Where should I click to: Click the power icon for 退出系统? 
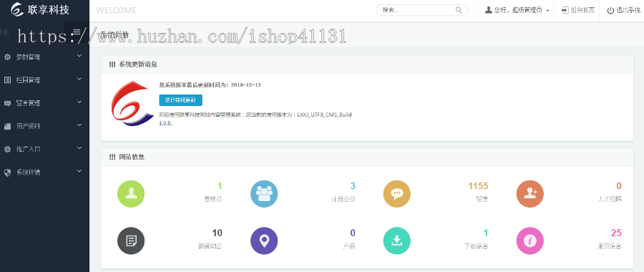click(x=611, y=10)
